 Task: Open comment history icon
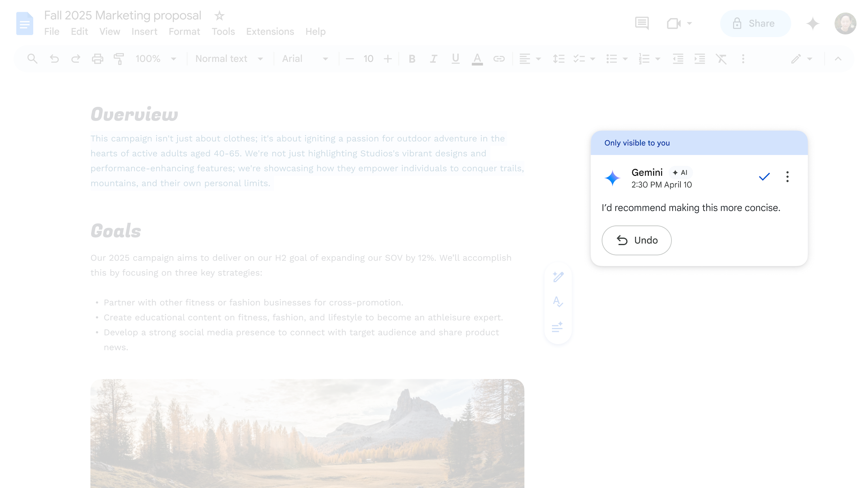[642, 24]
